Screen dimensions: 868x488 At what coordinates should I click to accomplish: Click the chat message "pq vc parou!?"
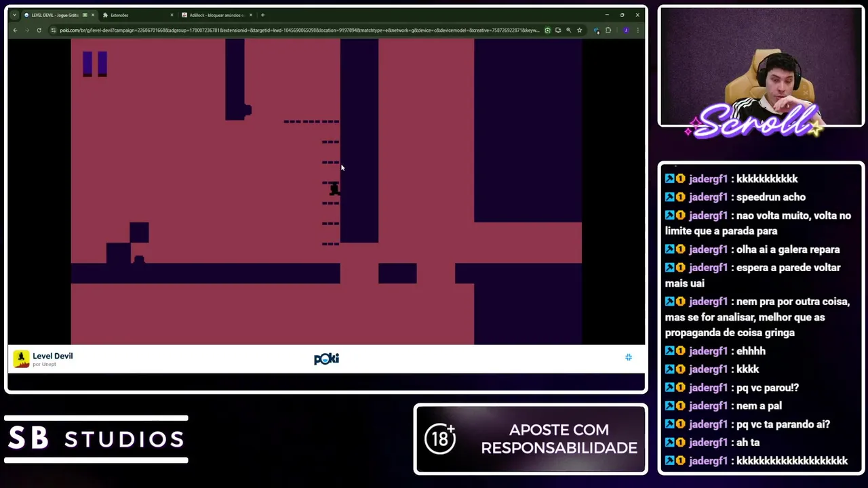768,388
